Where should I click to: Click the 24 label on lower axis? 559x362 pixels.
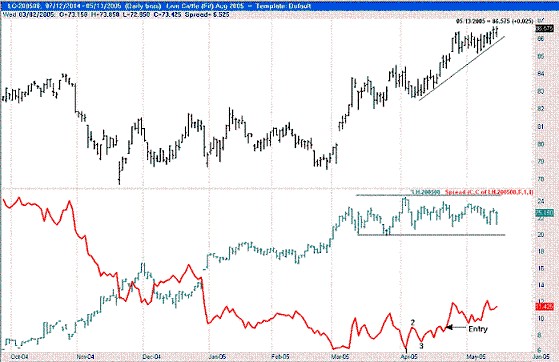pos(540,202)
